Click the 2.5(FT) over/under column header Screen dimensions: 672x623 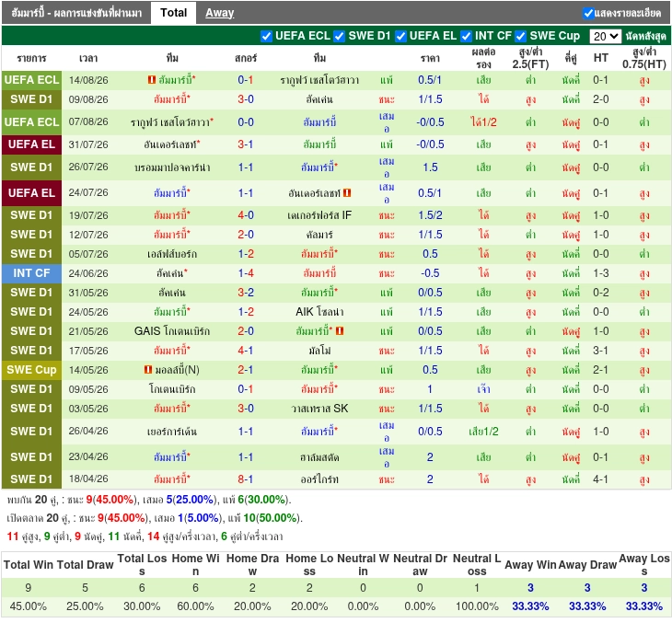pos(530,58)
